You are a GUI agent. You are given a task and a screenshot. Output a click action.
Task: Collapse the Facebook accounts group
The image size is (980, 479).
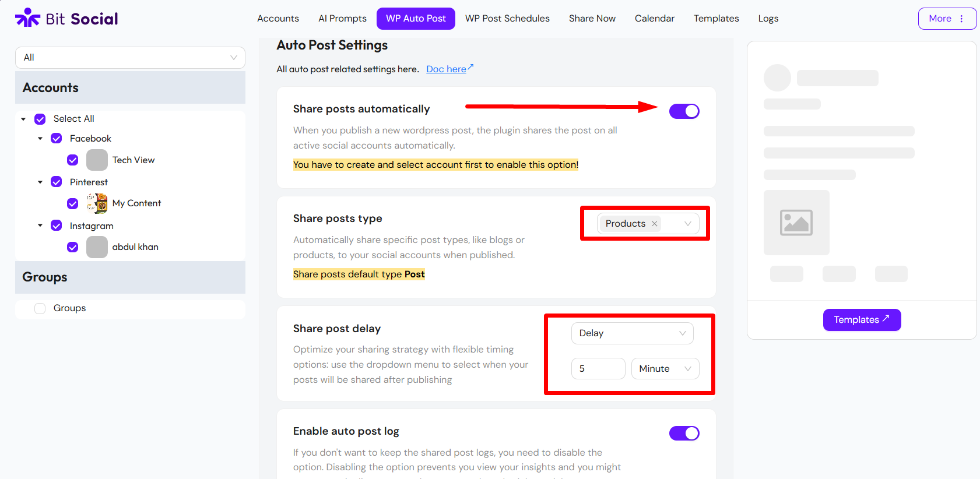pos(40,138)
